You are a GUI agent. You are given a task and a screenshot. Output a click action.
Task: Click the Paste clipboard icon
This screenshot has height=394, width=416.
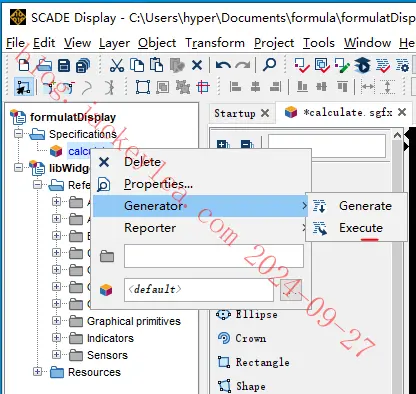tap(156, 65)
